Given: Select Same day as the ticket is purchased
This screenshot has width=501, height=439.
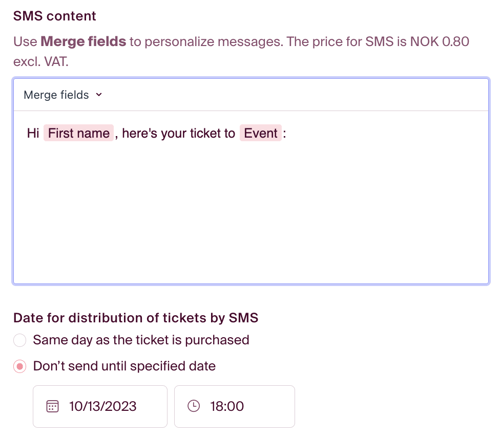Looking at the screenshot, I should click(x=20, y=340).
